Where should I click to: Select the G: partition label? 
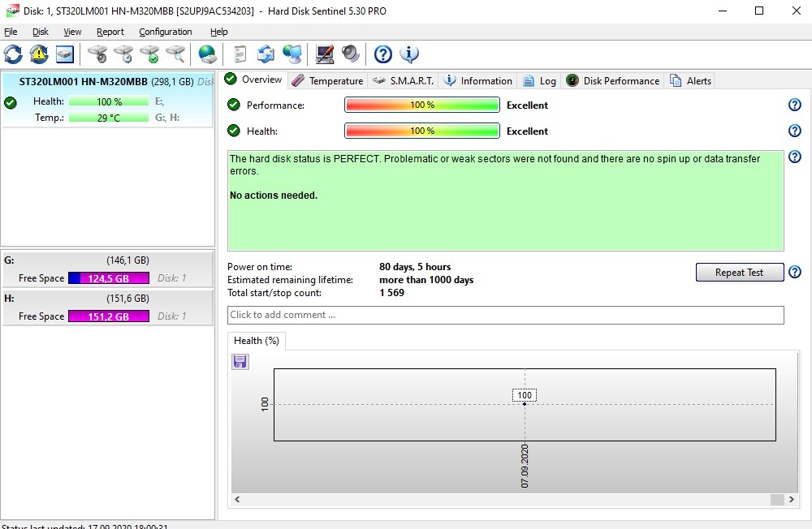click(x=9, y=260)
